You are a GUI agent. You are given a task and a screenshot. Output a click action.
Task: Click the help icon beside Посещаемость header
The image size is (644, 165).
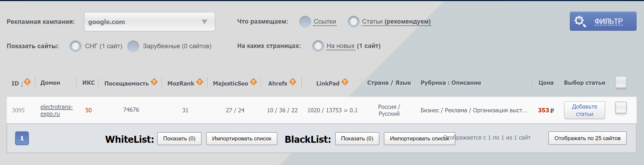[154, 82]
